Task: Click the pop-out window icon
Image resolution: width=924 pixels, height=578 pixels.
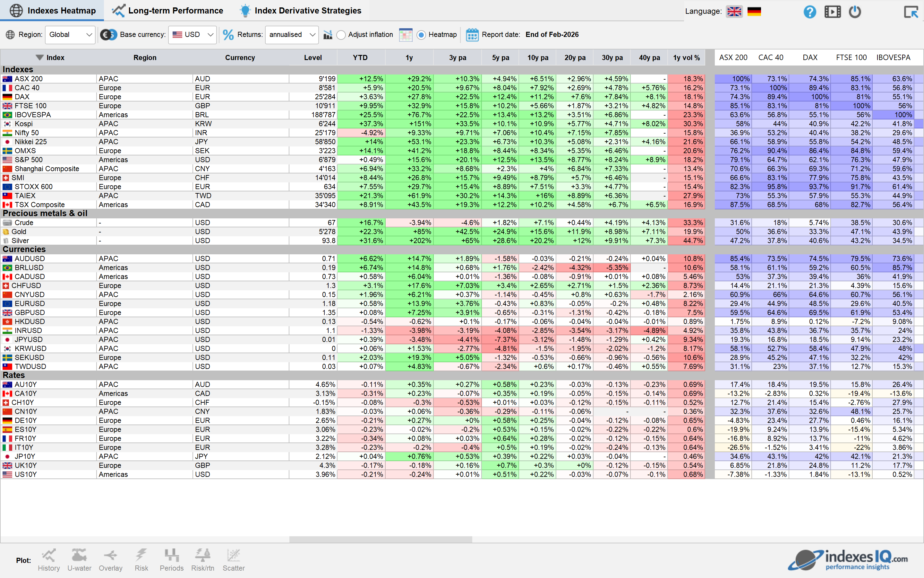Action: (x=911, y=12)
